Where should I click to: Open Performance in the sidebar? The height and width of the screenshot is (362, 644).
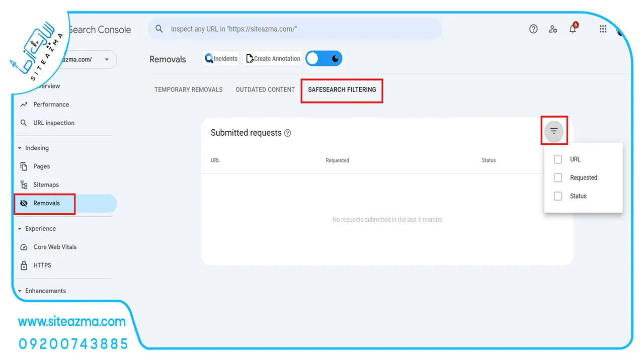(x=51, y=105)
